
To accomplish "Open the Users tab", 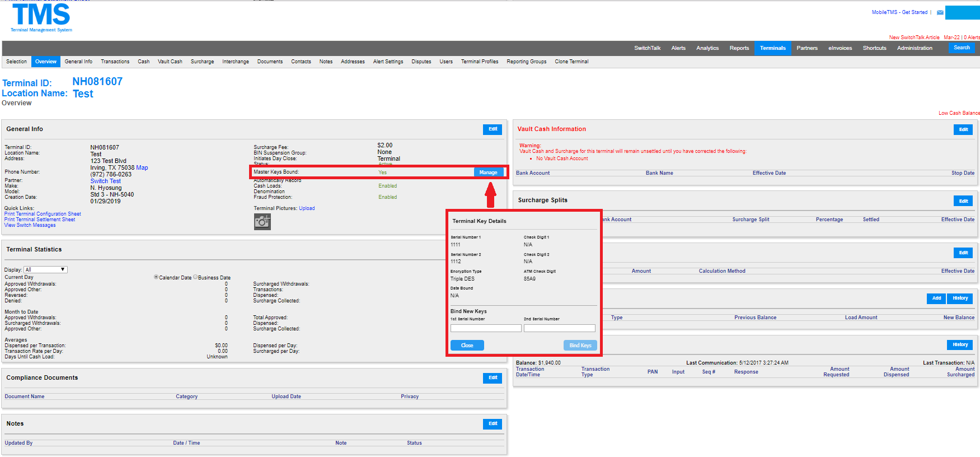I will coord(446,62).
